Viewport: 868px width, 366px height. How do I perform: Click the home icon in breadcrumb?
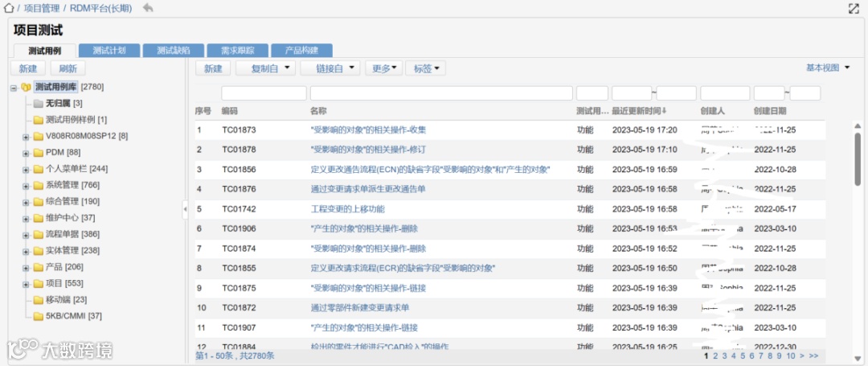[8, 8]
